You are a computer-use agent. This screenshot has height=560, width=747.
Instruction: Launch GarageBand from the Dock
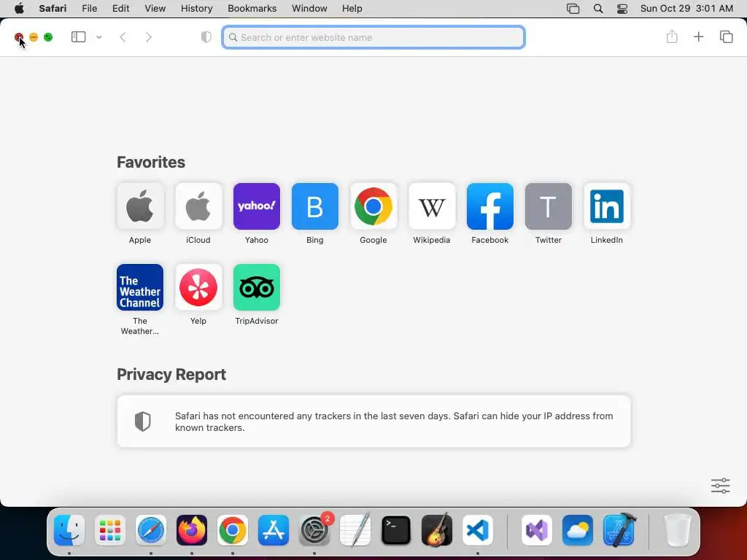(x=437, y=530)
